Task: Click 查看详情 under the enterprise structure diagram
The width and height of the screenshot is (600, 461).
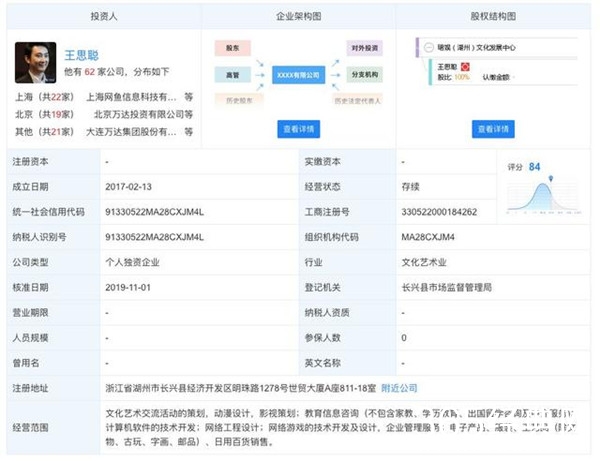Action: pyautogui.click(x=298, y=129)
